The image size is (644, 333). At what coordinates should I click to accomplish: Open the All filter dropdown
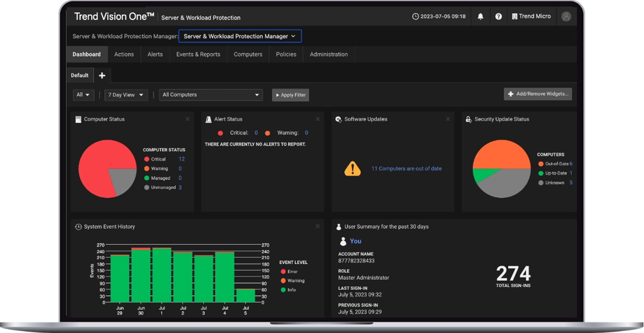click(x=83, y=95)
